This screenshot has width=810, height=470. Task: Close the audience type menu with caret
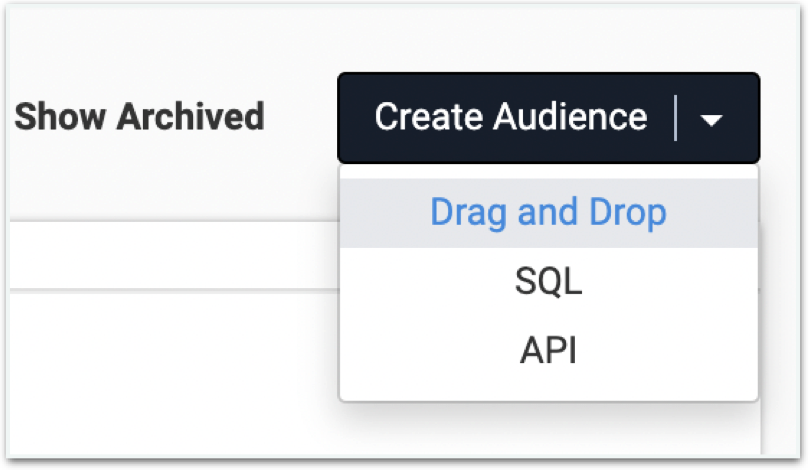[x=711, y=120]
